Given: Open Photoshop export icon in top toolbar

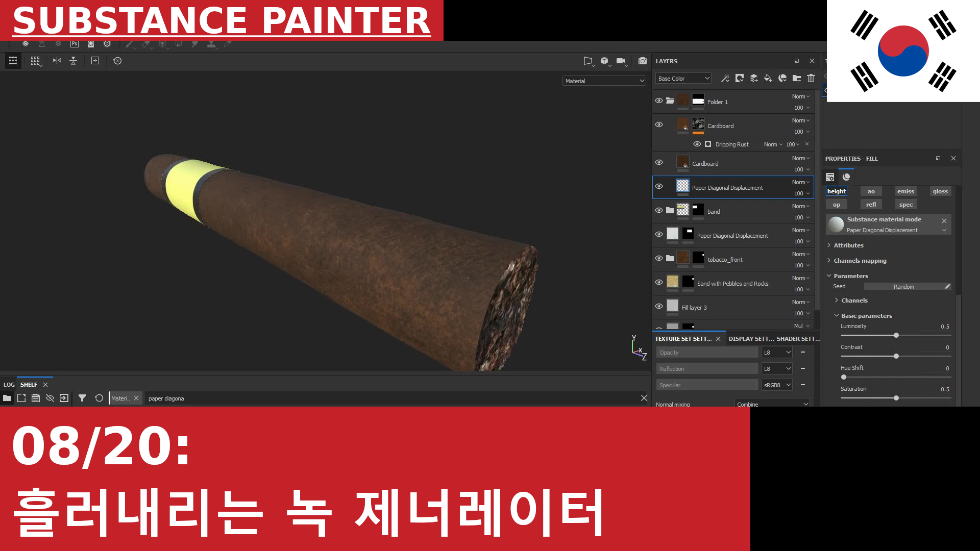Looking at the screenshot, I should point(75,44).
